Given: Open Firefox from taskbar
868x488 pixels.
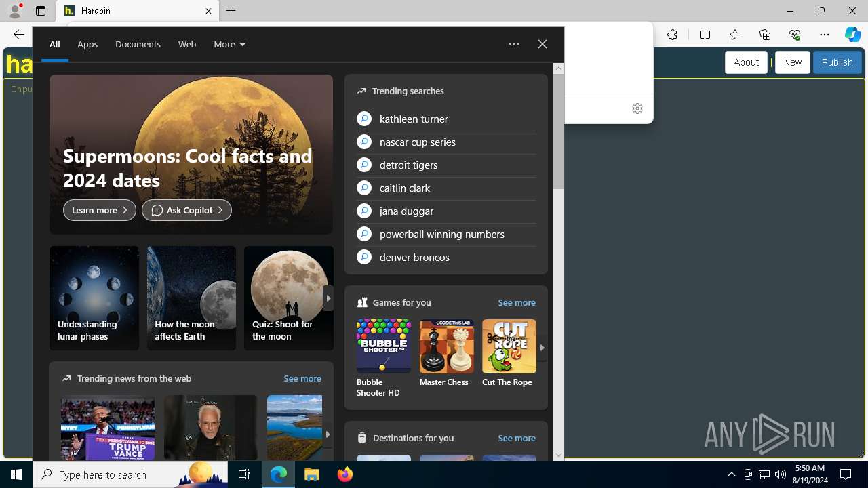Looking at the screenshot, I should coord(345,474).
